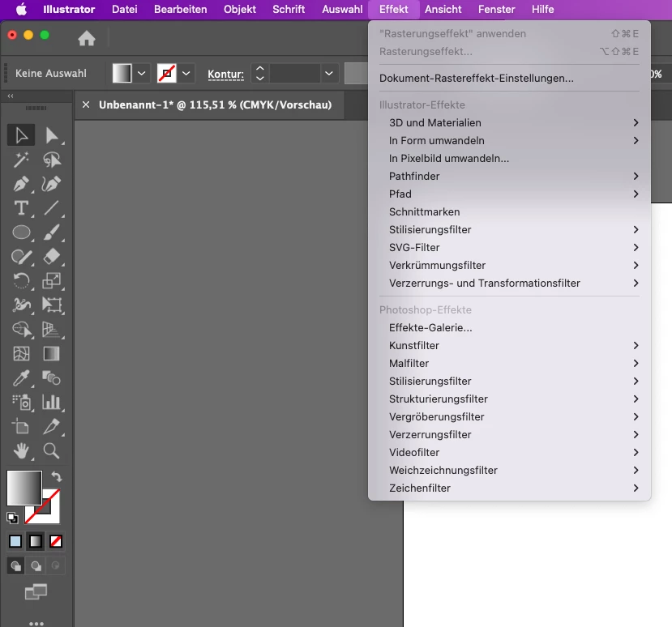Click the Home icon
Viewport: 672px width, 627px height.
point(87,39)
